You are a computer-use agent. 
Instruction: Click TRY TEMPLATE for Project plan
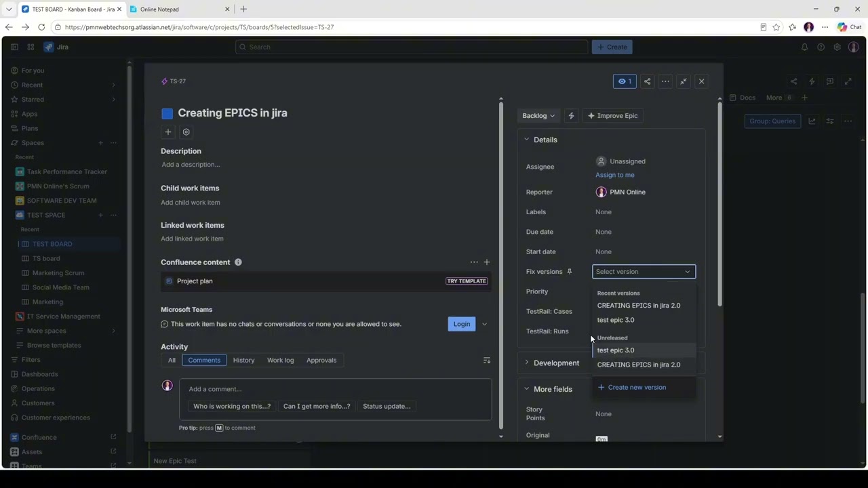pyautogui.click(x=467, y=281)
